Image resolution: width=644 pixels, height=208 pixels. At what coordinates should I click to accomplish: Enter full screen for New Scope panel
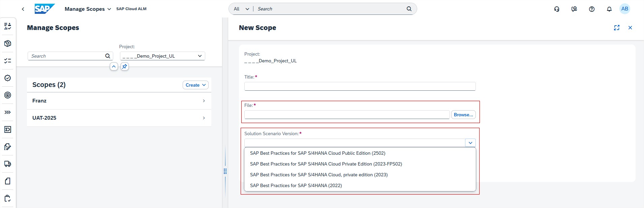click(x=616, y=28)
